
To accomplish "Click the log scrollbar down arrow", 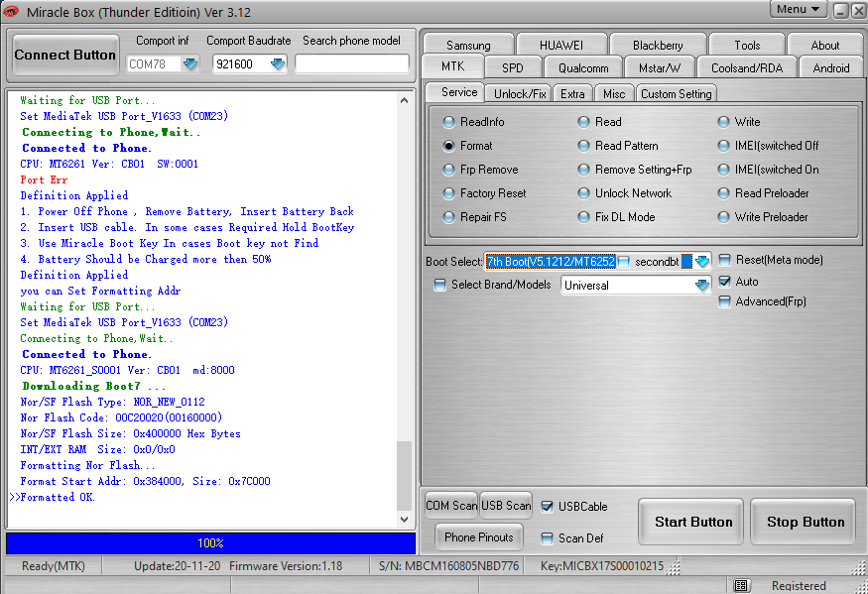I will tap(404, 520).
